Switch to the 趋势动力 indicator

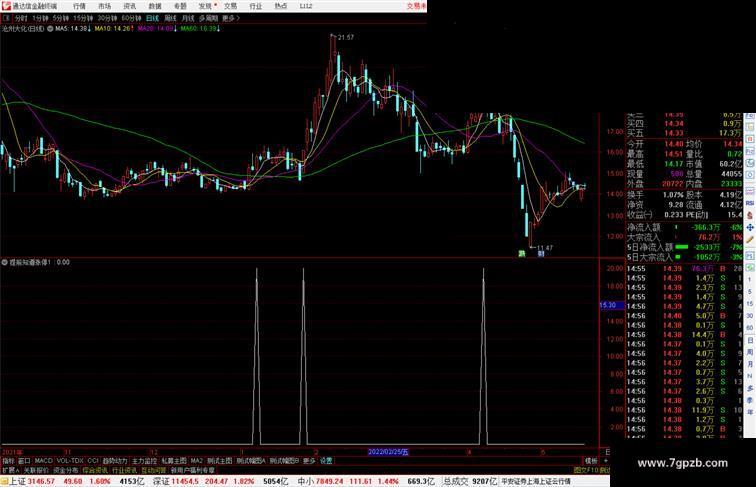coord(115,461)
